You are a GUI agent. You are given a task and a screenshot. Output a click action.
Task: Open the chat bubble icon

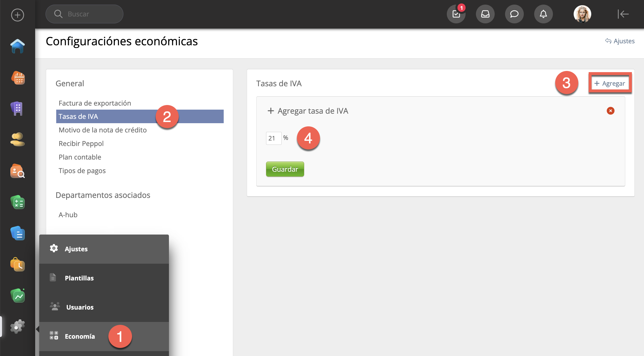[x=514, y=14]
